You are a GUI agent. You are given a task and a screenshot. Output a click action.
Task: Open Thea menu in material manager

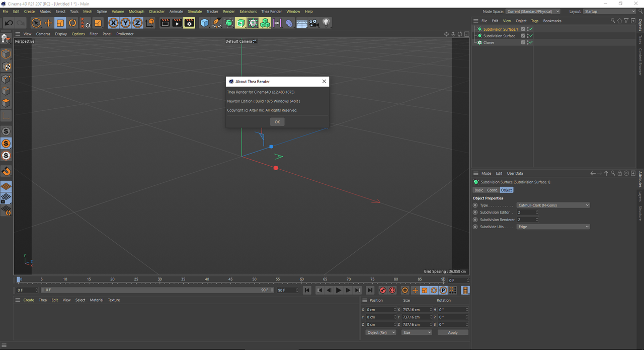coord(43,300)
